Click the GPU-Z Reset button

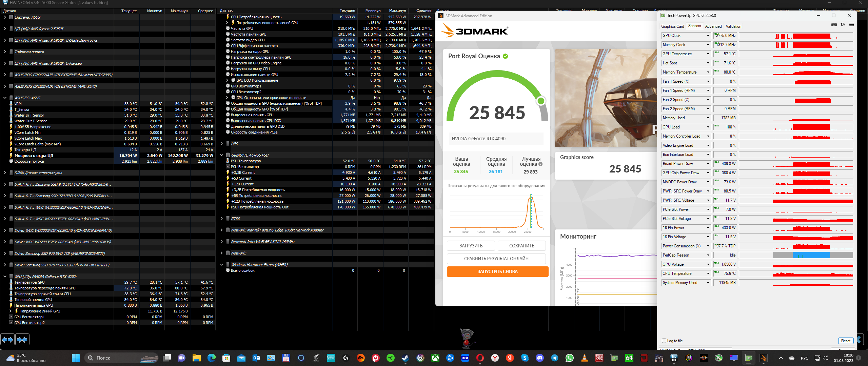[x=845, y=341]
